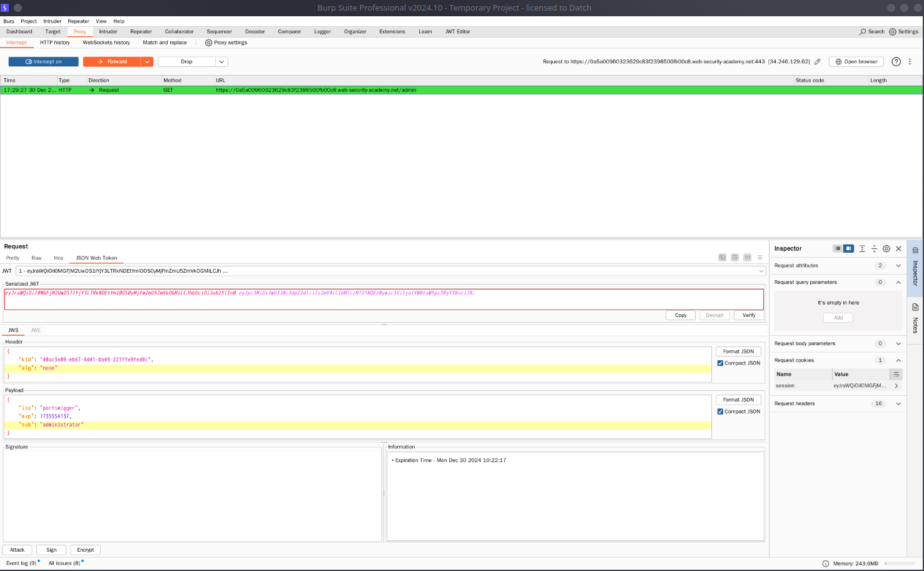
Task: Open the Project menu
Action: [29, 21]
